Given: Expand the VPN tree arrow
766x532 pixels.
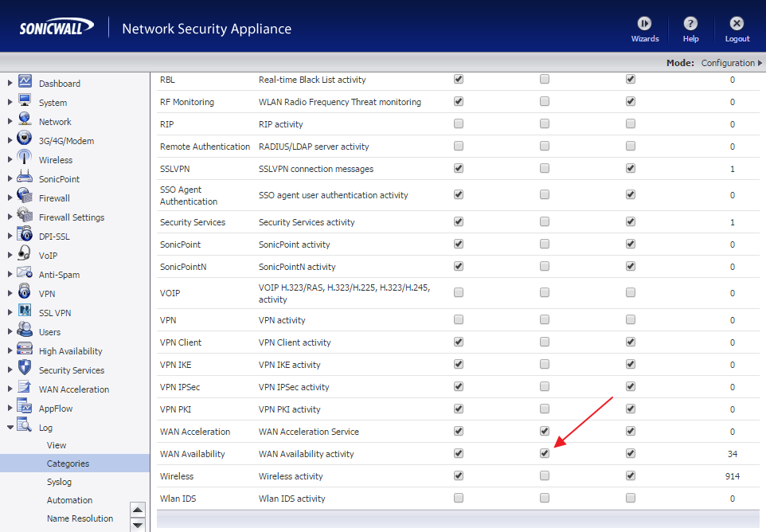Looking at the screenshot, I should (x=10, y=293).
